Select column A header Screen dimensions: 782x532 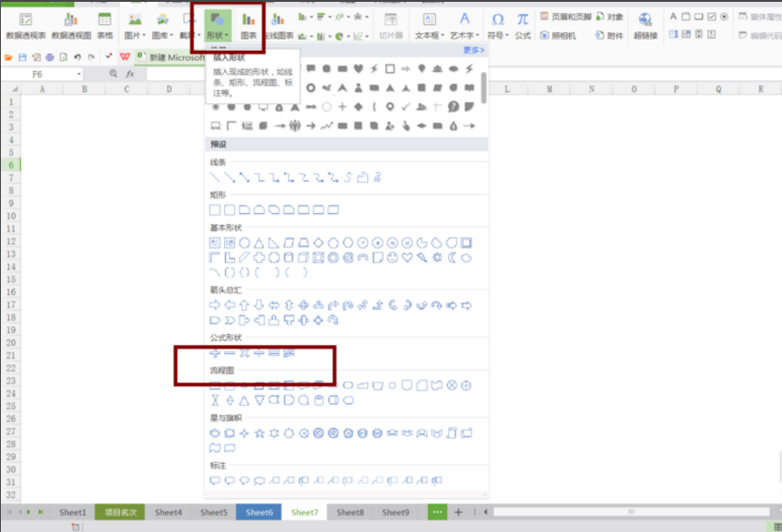pos(41,89)
